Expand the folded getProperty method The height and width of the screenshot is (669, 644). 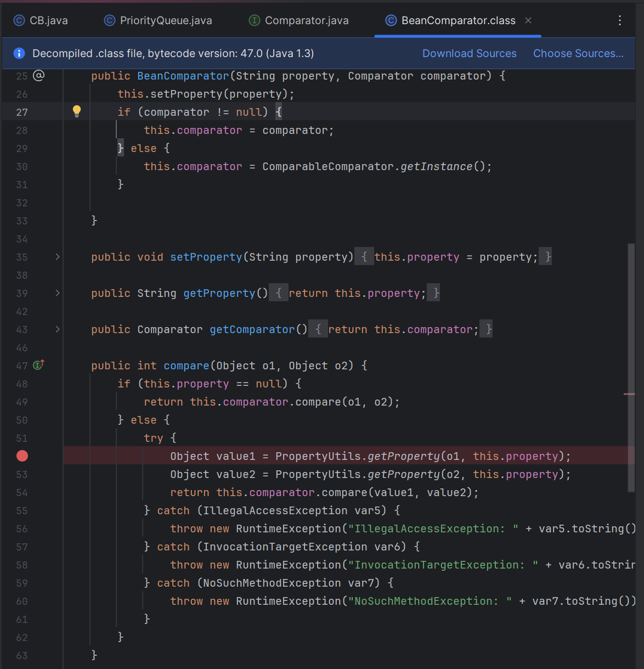point(58,293)
